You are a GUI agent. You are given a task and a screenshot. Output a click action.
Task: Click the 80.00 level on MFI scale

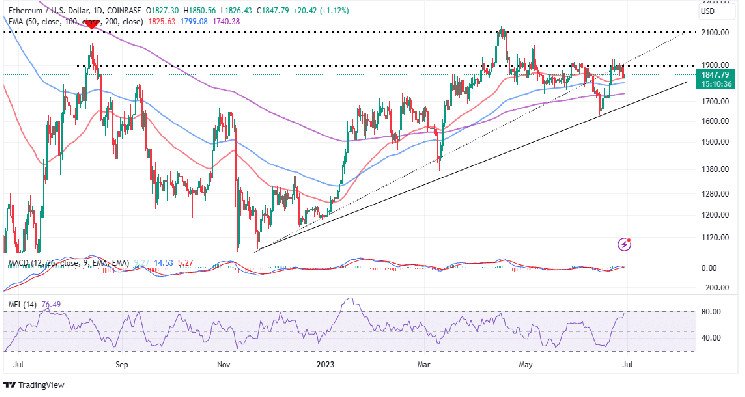(711, 312)
